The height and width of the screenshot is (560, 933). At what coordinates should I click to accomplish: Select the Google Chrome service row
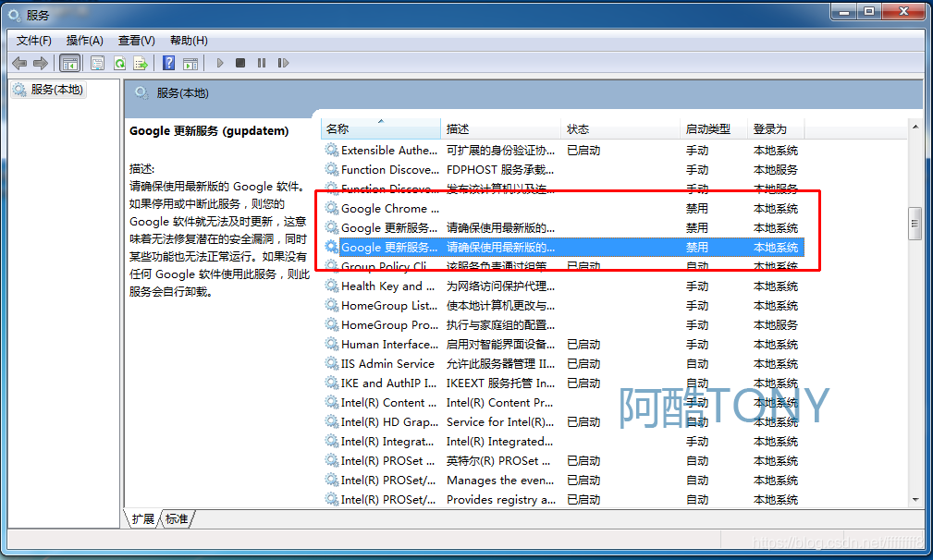389,209
